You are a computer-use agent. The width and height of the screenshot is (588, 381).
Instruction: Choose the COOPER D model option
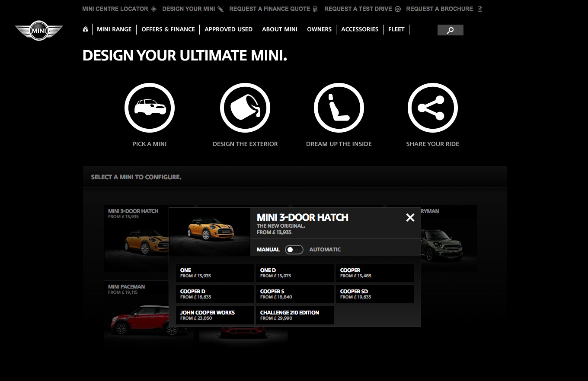tap(215, 294)
